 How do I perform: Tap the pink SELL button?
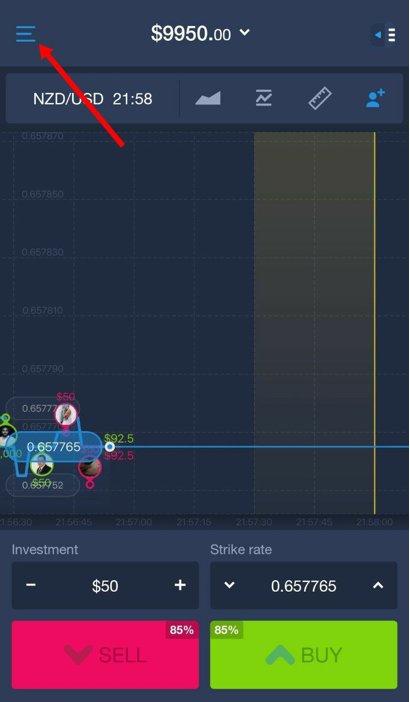105,655
